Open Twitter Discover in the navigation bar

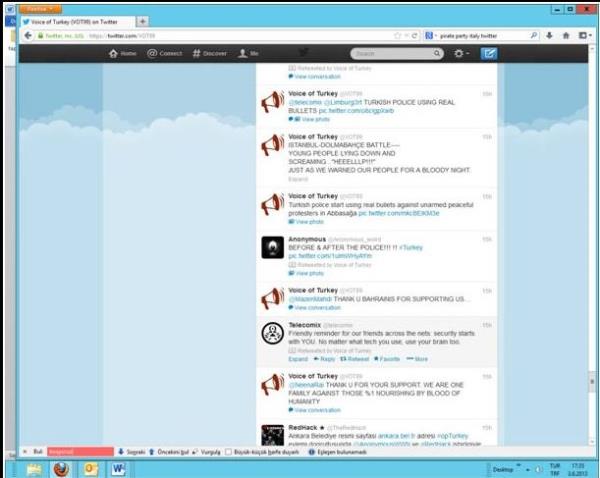pyautogui.click(x=210, y=54)
